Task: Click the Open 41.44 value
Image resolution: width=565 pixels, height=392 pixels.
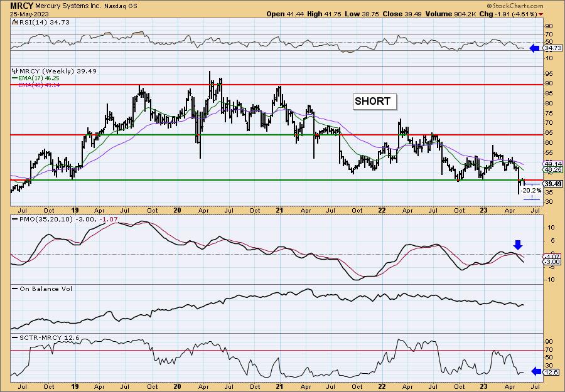Action: point(285,14)
